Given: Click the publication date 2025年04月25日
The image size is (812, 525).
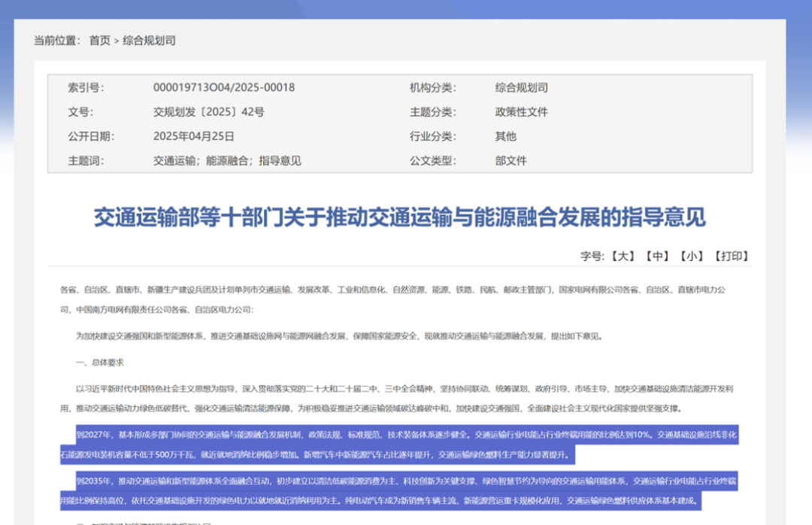Looking at the screenshot, I should tap(194, 136).
